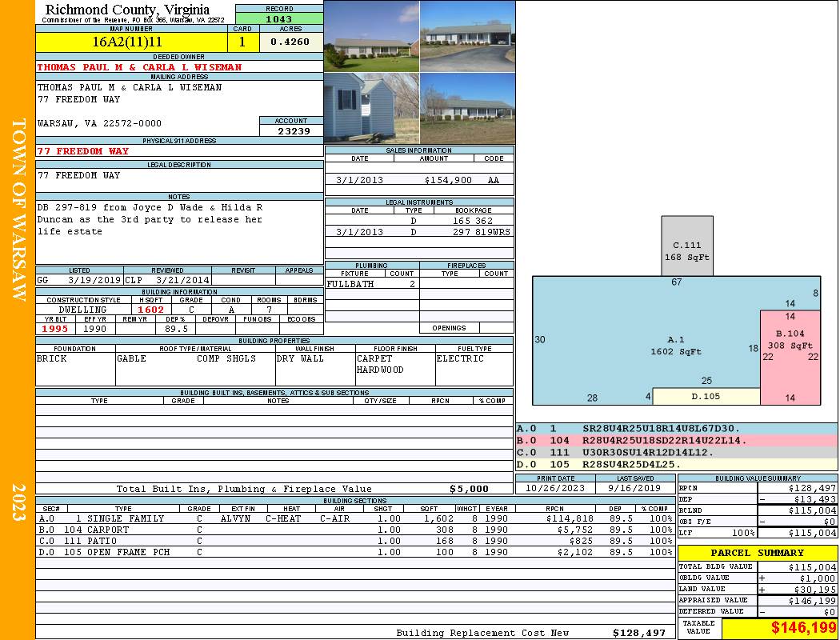Select map number 16A2(11)11

(127, 42)
